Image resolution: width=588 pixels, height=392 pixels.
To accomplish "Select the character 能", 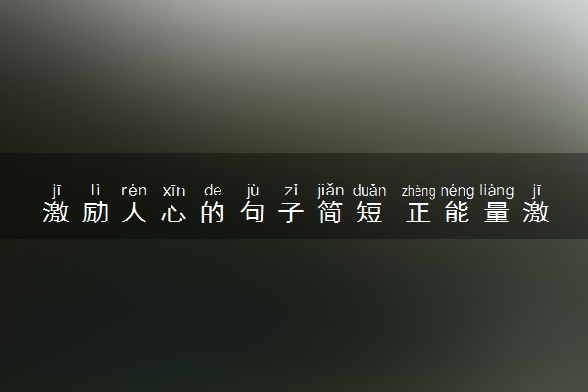I will point(457,212).
